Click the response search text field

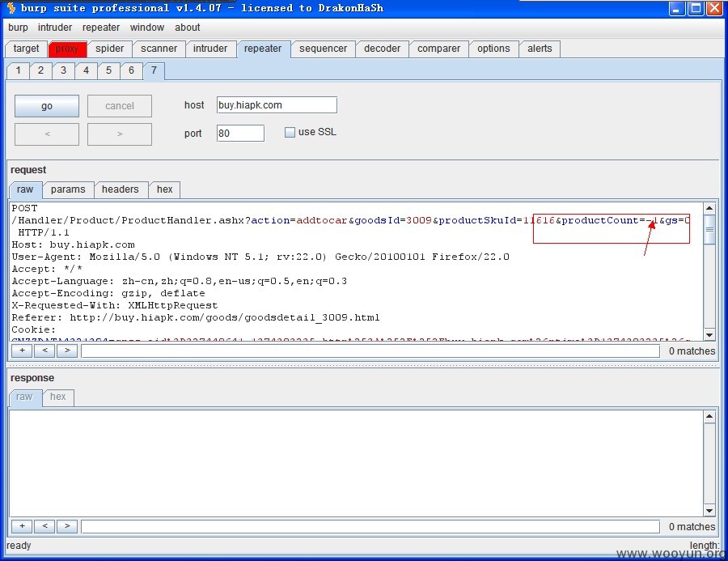tap(370, 527)
